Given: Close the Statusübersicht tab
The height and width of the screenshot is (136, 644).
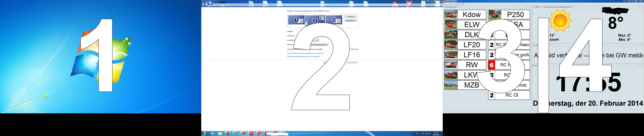Looking at the screenshot, I should tap(459, 7).
